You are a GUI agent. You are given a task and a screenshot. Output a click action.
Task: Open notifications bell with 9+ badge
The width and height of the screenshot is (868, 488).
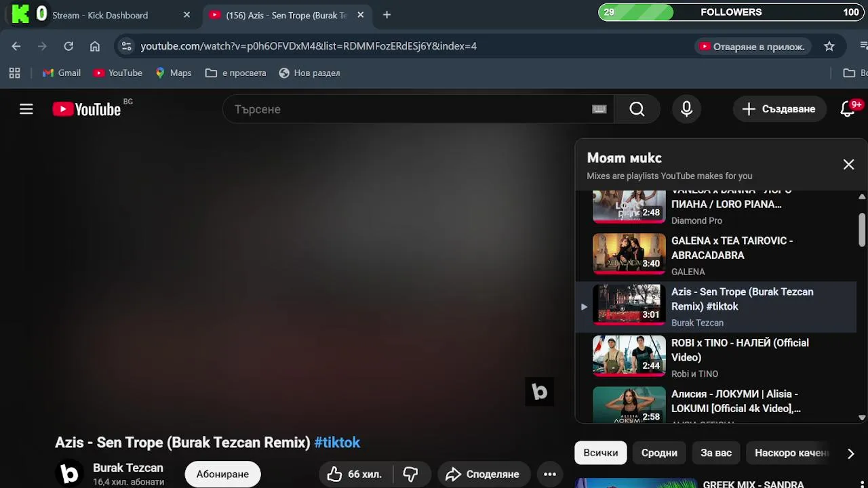[848, 109]
